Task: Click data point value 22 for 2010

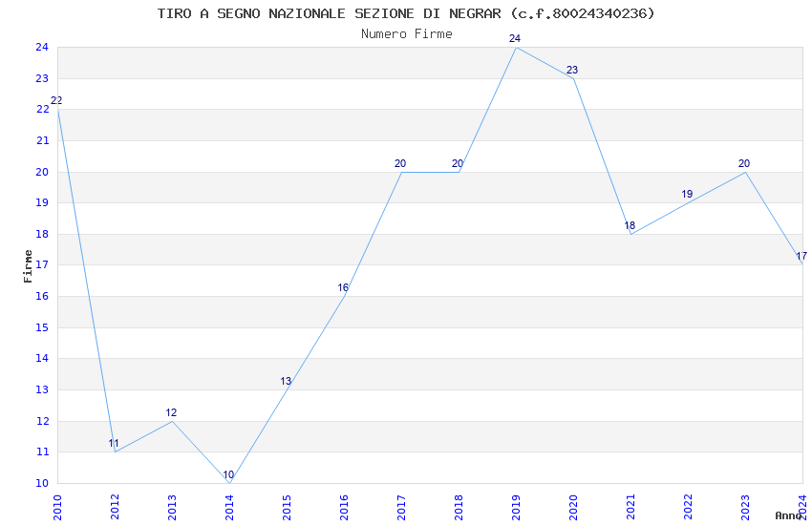Action: point(56,101)
